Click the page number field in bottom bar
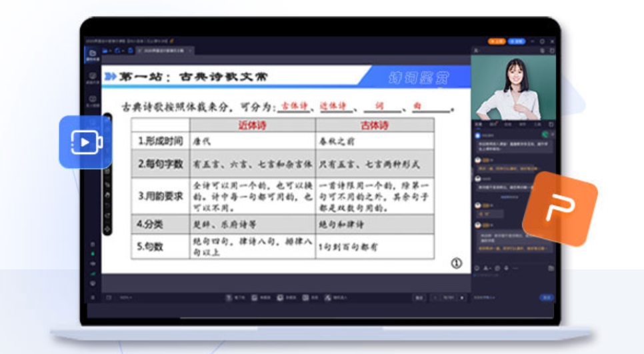Viewport: 644px width, 354px height. (x=449, y=298)
